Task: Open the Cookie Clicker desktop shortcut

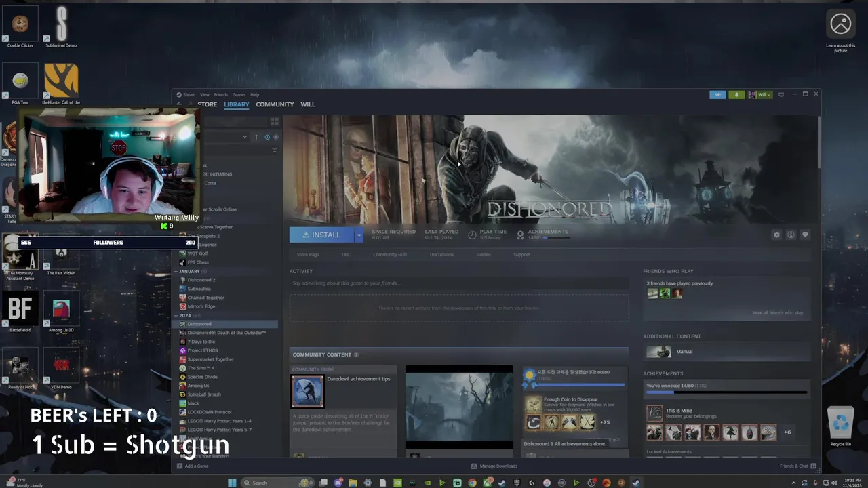Action: 20,26
